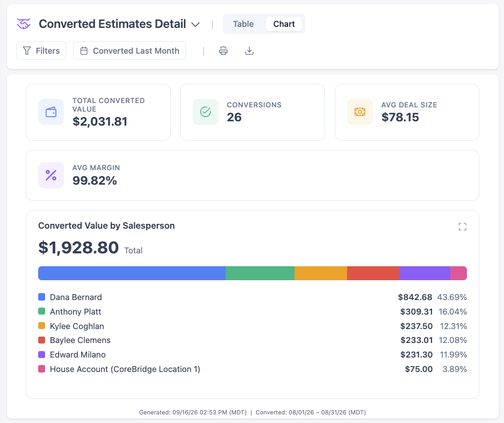Click the percent icon in Avg Margin

pos(51,176)
